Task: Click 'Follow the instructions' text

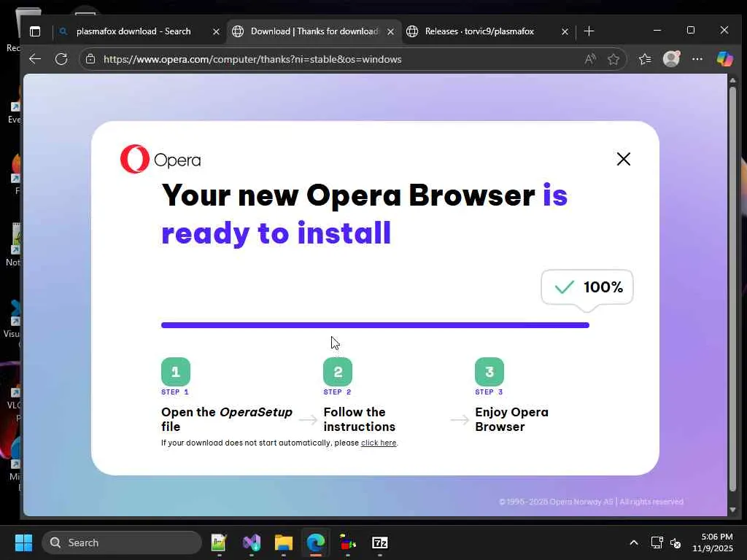Action: pyautogui.click(x=359, y=419)
